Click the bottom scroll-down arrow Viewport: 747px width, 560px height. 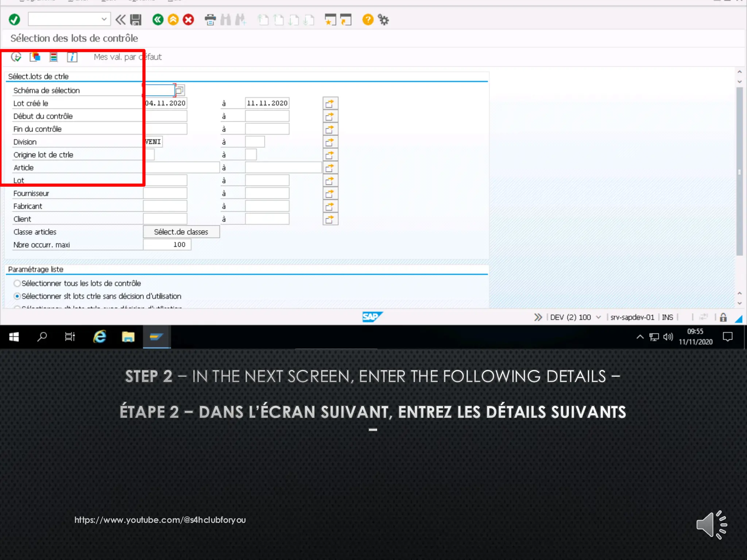(x=739, y=303)
